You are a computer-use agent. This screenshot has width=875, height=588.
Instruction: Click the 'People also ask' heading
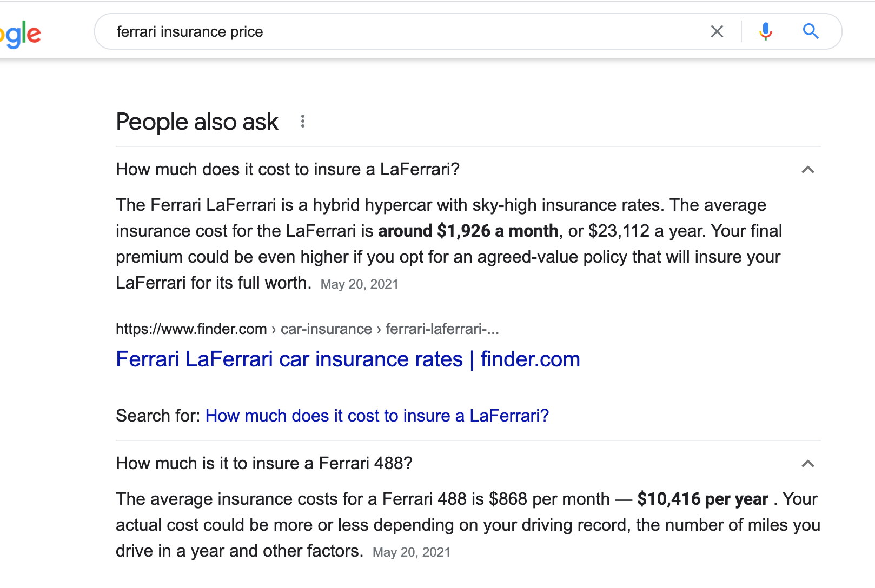(x=197, y=122)
